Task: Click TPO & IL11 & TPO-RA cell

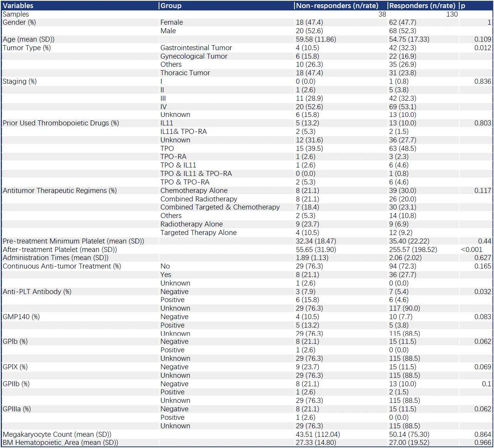Action: click(x=196, y=174)
